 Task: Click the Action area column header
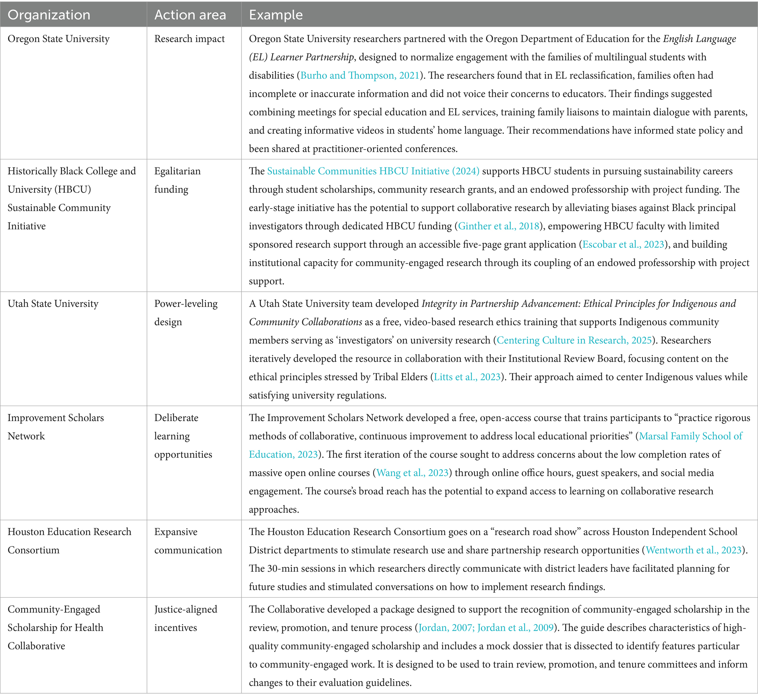pyautogui.click(x=190, y=15)
